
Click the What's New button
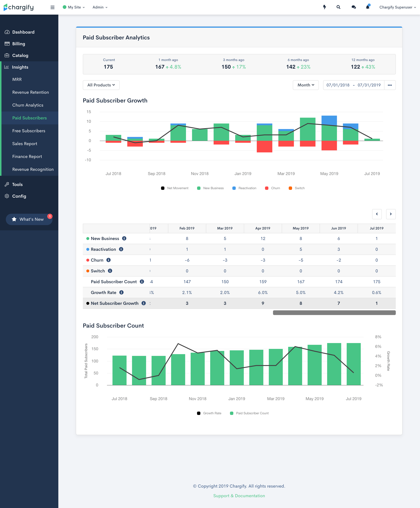pyautogui.click(x=29, y=219)
